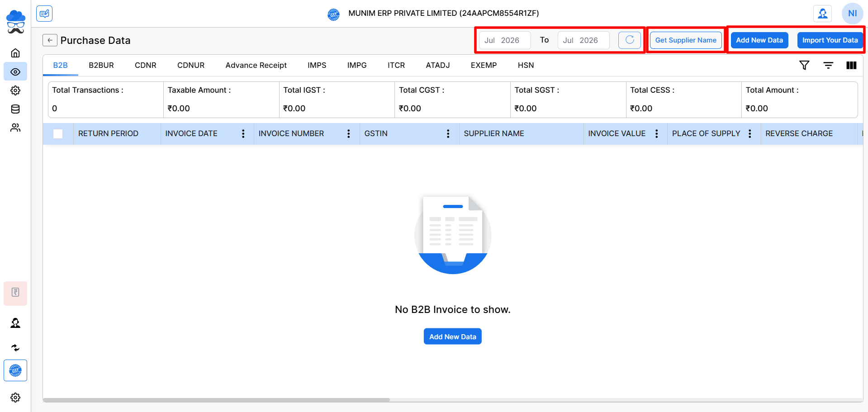Click the Place of Supply column header label
The image size is (868, 412).
point(706,134)
